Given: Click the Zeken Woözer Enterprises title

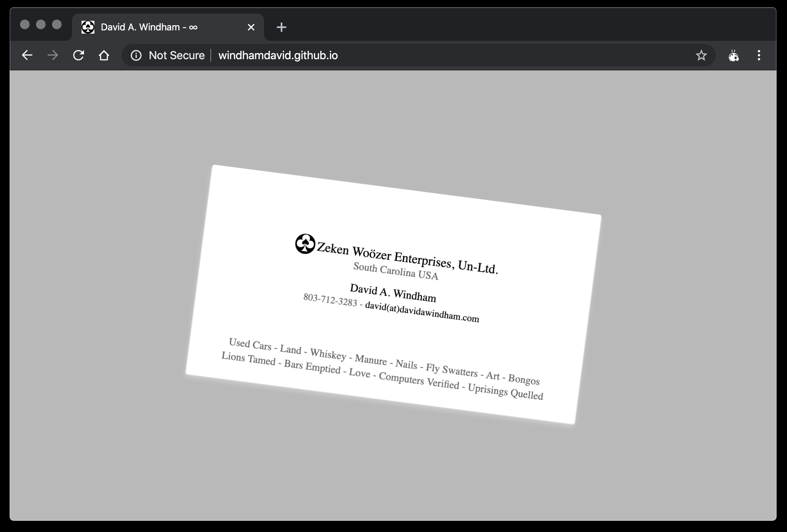Looking at the screenshot, I should (x=407, y=258).
